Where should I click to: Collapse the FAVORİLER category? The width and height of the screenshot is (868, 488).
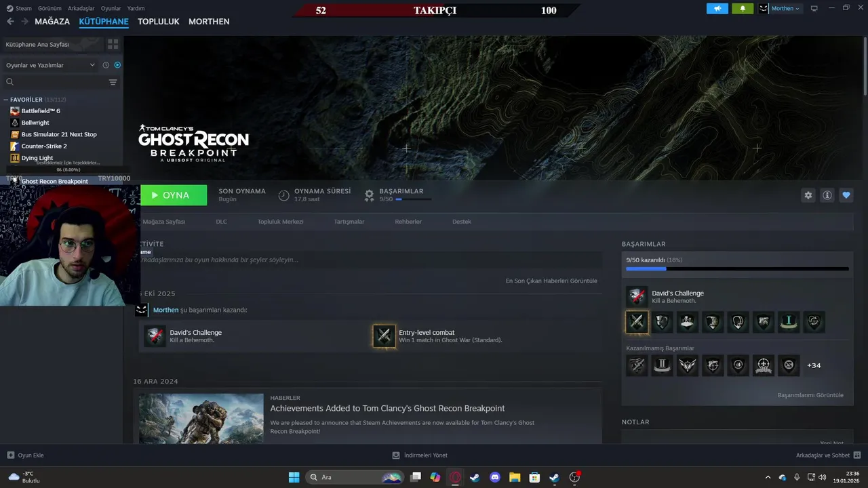click(x=6, y=100)
